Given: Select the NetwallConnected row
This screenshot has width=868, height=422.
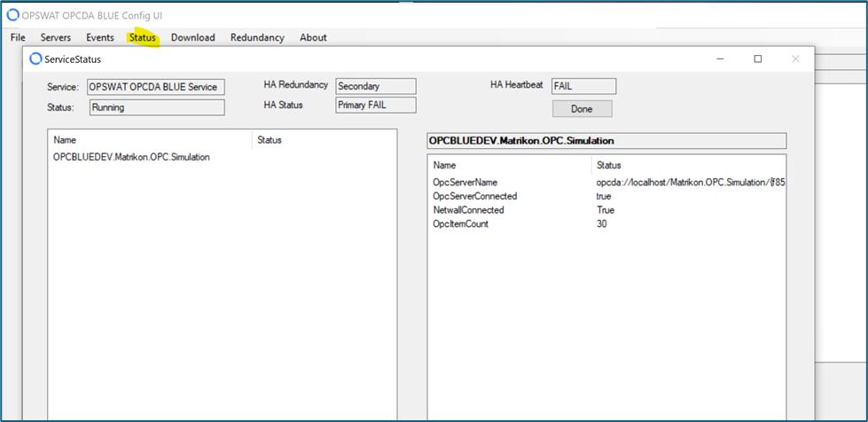Looking at the screenshot, I should click(x=468, y=210).
